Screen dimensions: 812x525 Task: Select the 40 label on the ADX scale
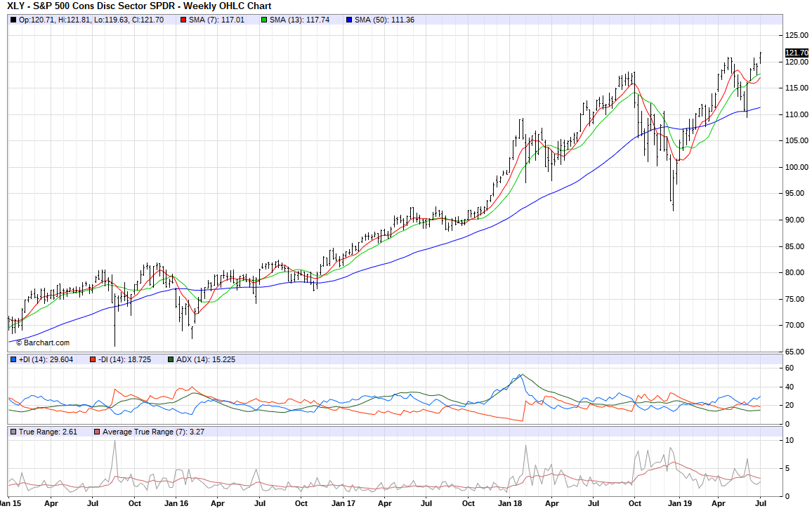point(790,387)
